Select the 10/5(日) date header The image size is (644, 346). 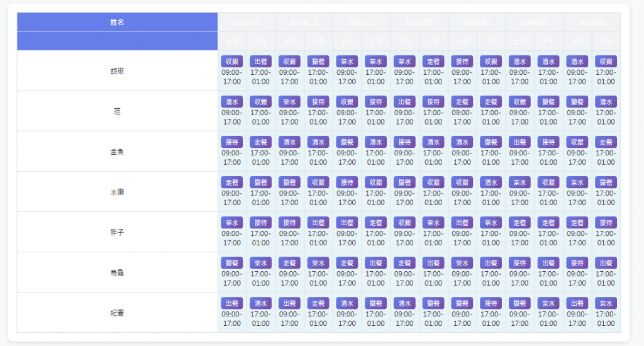click(591, 22)
